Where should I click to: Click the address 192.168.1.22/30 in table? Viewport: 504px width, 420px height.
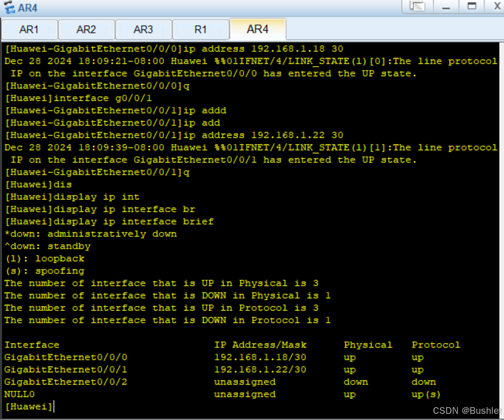tap(260, 370)
